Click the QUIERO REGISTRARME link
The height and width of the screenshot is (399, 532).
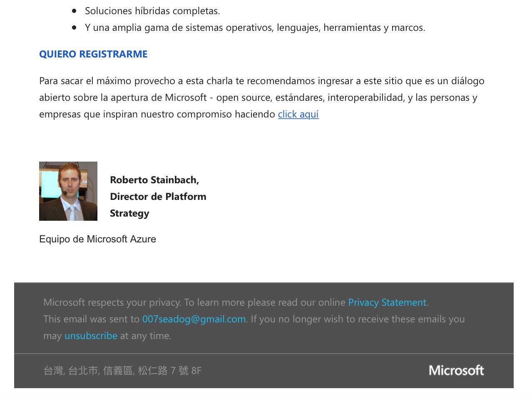tap(93, 54)
